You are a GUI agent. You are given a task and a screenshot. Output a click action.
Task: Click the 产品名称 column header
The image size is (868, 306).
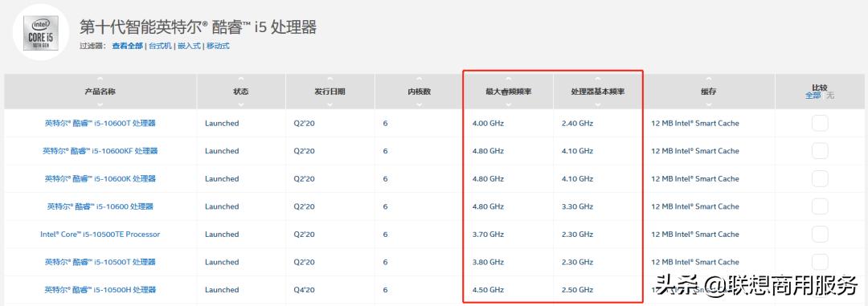click(100, 92)
